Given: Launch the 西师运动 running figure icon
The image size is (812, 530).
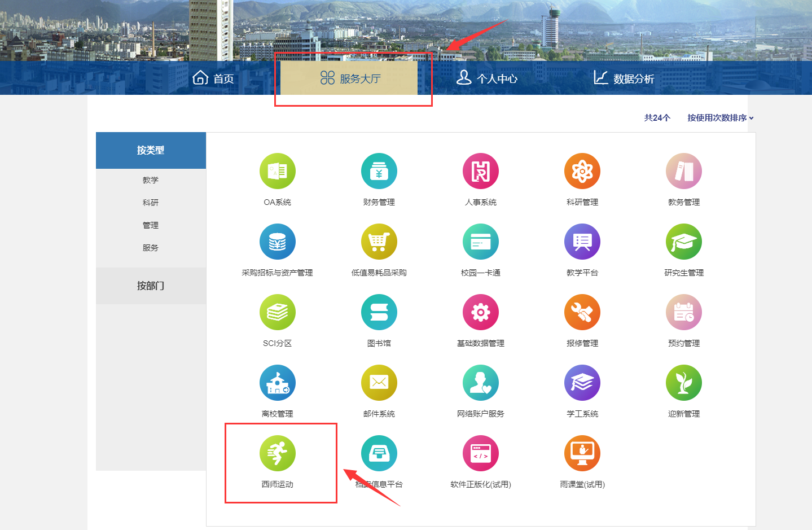Looking at the screenshot, I should [x=277, y=453].
